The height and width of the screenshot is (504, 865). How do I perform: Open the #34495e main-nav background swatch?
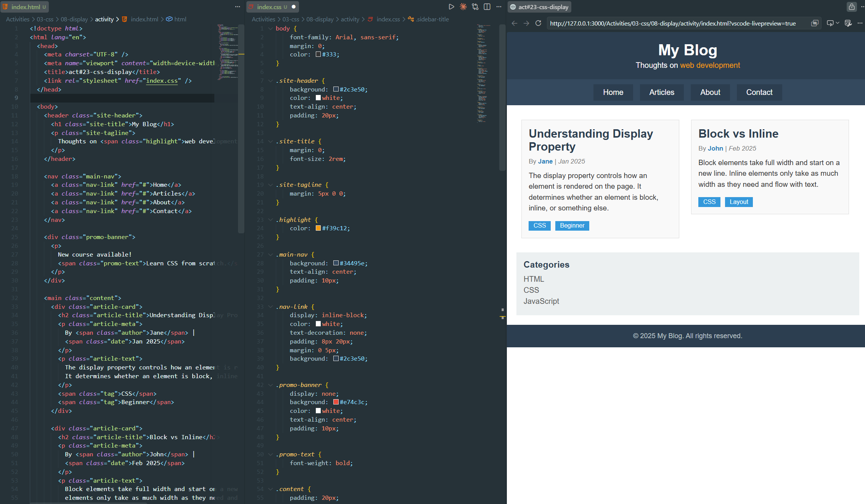[336, 263]
